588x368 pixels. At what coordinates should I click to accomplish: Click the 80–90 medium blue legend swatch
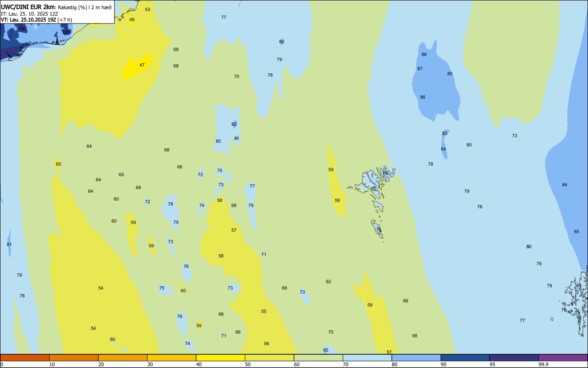(x=416, y=357)
